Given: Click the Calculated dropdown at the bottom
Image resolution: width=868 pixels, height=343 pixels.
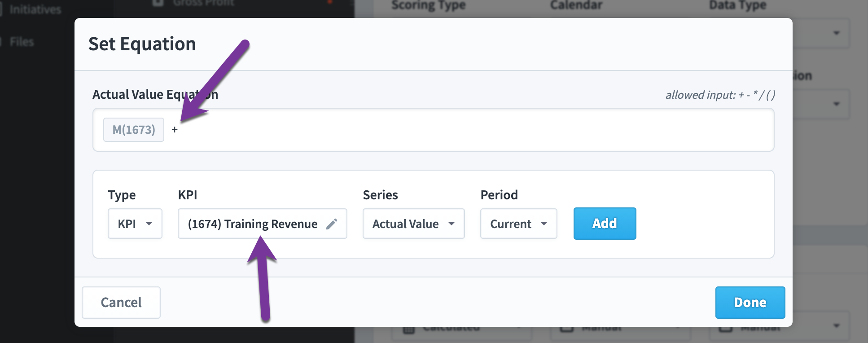Looking at the screenshot, I should coord(462,330).
